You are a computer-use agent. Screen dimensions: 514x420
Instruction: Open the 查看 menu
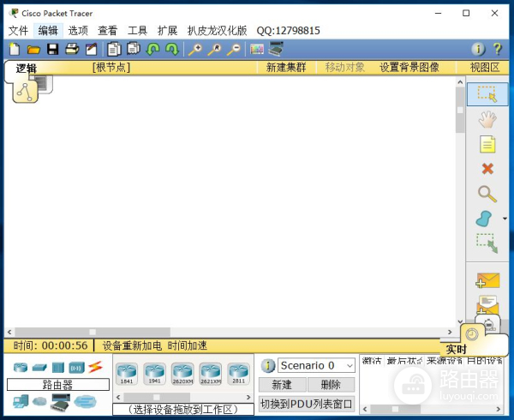[x=108, y=31]
